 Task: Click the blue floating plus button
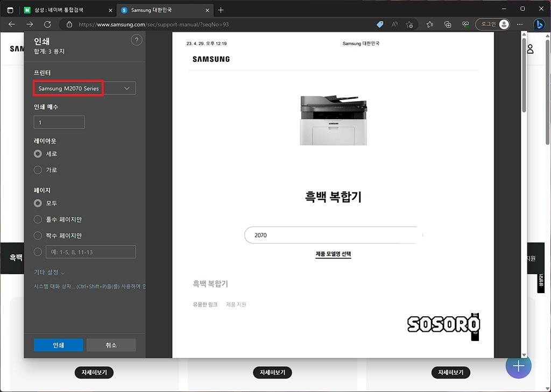pyautogui.click(x=519, y=366)
